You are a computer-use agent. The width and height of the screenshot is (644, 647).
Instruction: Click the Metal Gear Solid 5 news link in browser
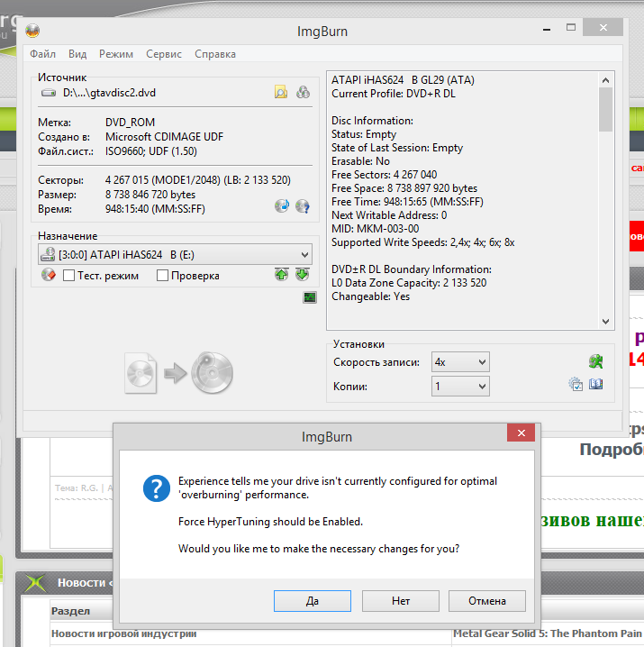pos(548,633)
